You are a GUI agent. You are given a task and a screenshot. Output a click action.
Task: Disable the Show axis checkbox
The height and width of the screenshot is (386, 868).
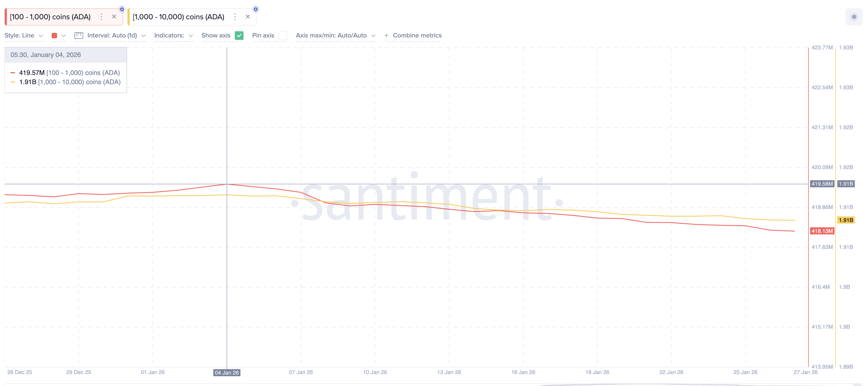[x=239, y=35]
